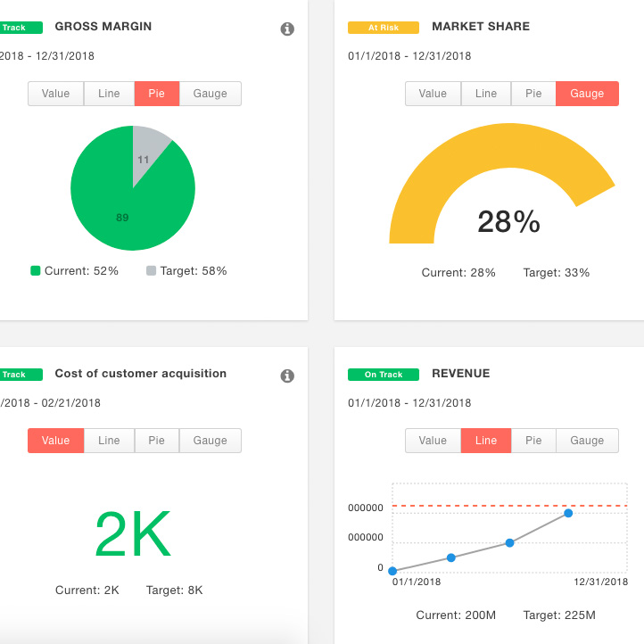Select Gauge view on Cost of customer acquisition
Image resolution: width=644 pixels, height=644 pixels.
(211, 441)
